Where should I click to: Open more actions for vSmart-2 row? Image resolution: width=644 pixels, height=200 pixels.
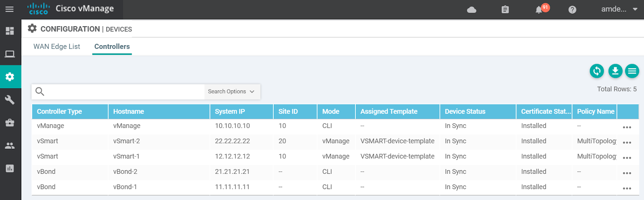pos(627,142)
